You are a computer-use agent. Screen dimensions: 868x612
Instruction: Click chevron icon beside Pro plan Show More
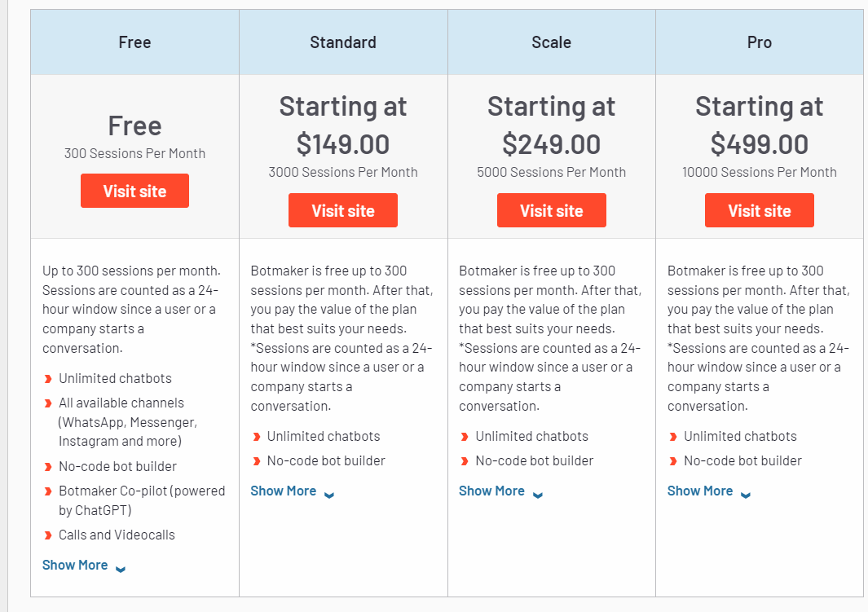[x=746, y=494]
